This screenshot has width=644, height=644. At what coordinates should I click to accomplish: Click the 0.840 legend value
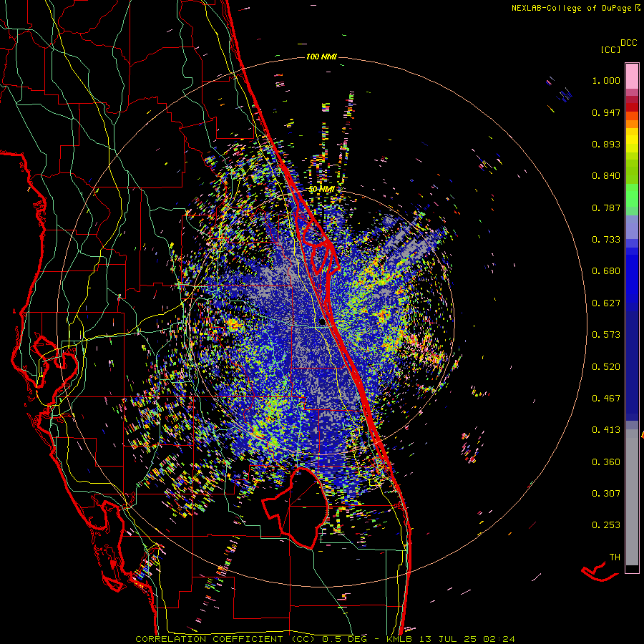606,176
